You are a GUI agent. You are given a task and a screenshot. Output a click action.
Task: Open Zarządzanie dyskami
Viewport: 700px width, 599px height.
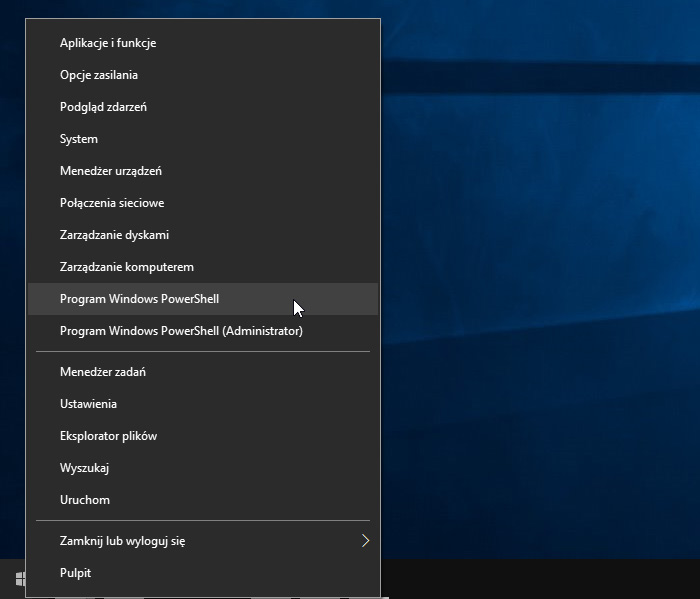click(x=203, y=235)
